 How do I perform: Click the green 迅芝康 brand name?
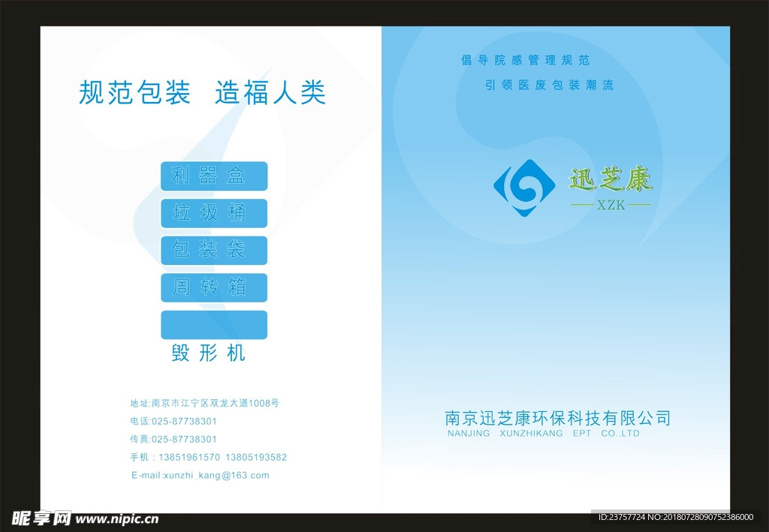611,179
